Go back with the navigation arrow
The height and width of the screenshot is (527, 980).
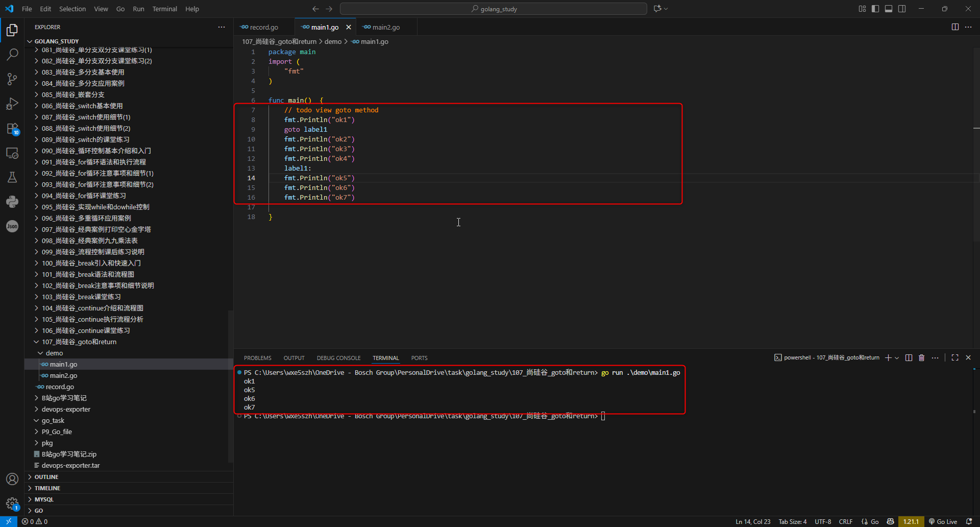[315, 9]
